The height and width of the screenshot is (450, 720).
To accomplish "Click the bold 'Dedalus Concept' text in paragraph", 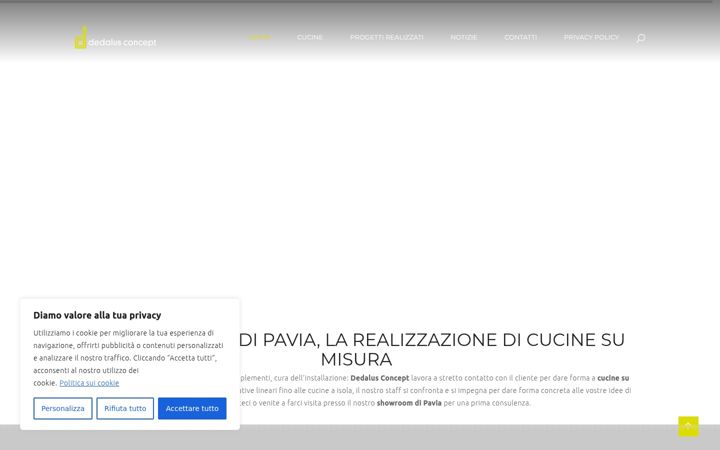I will pos(380,378).
